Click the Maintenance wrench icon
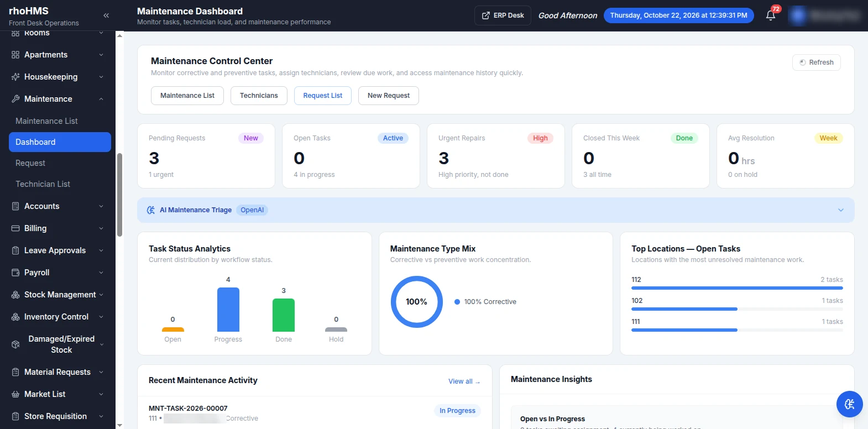The width and height of the screenshot is (868, 429). 15,99
